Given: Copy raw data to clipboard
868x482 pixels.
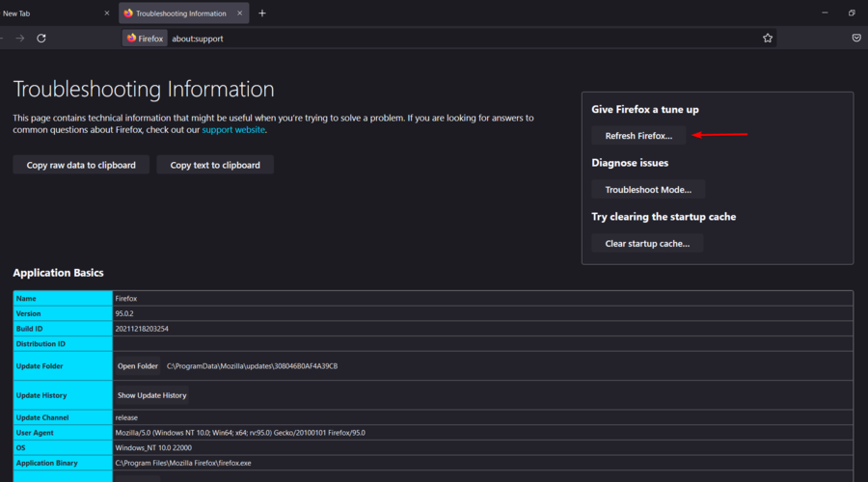Looking at the screenshot, I should coord(81,165).
